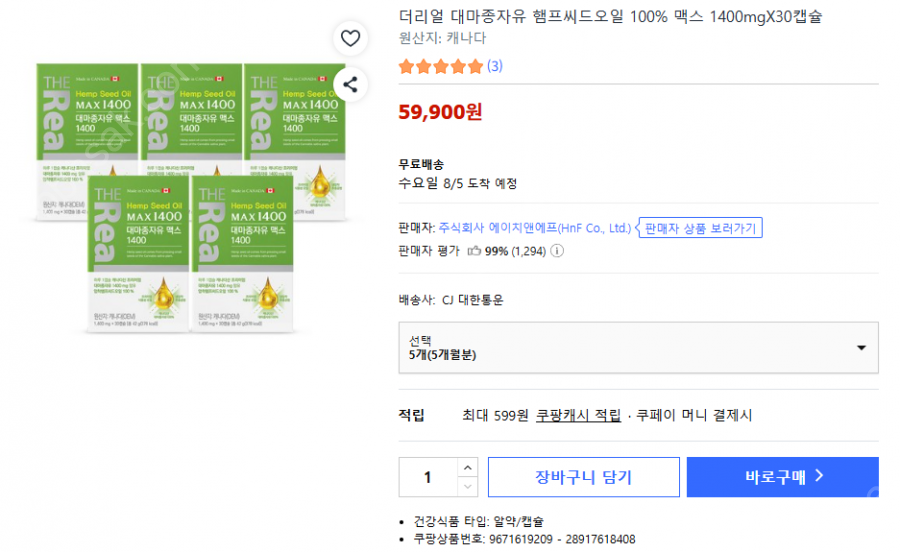Click 바로구매 buy now button
Image resolution: width=900 pixels, height=552 pixels.
tap(782, 477)
